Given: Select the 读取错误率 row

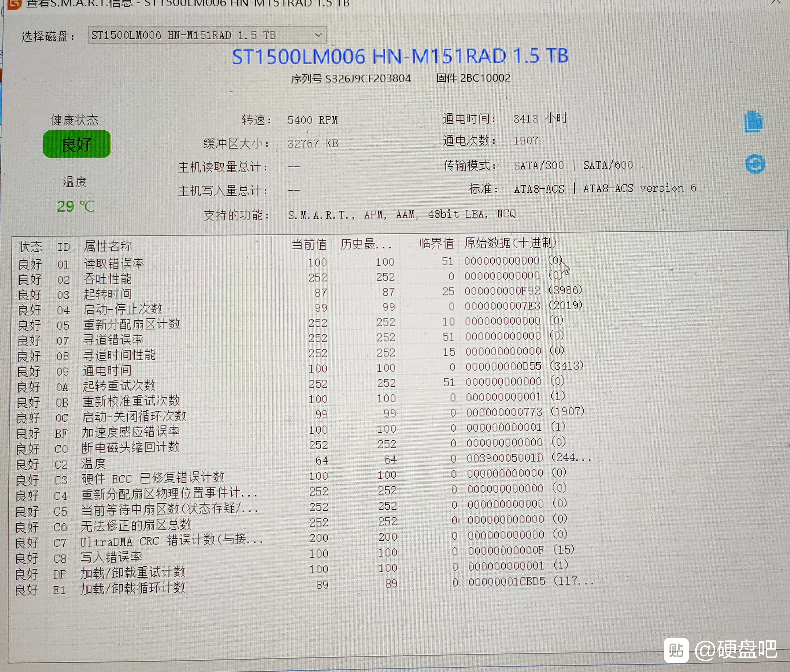Looking at the screenshot, I should [x=305, y=262].
